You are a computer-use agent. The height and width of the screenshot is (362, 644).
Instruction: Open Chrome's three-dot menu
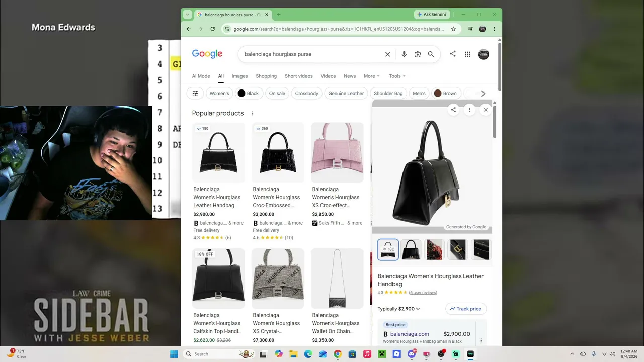[x=494, y=29]
